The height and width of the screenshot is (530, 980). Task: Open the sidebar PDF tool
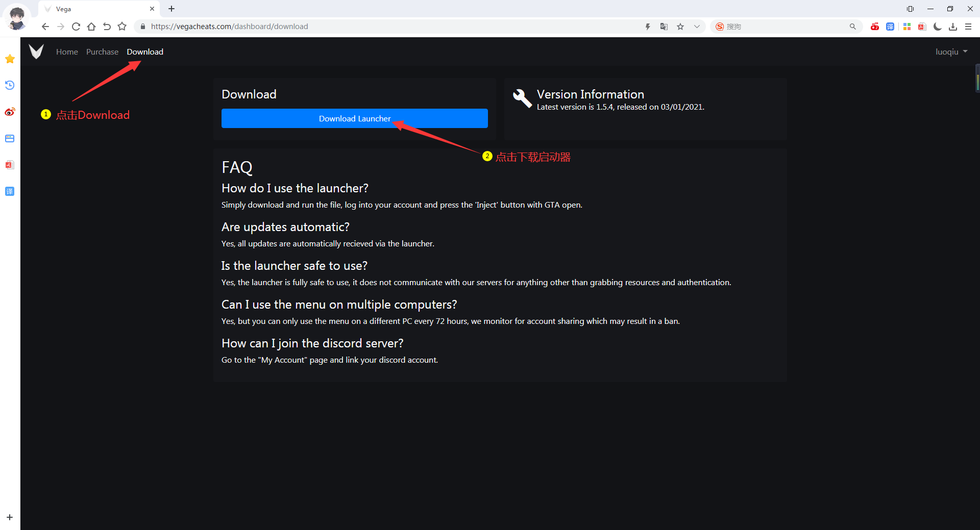[10, 165]
